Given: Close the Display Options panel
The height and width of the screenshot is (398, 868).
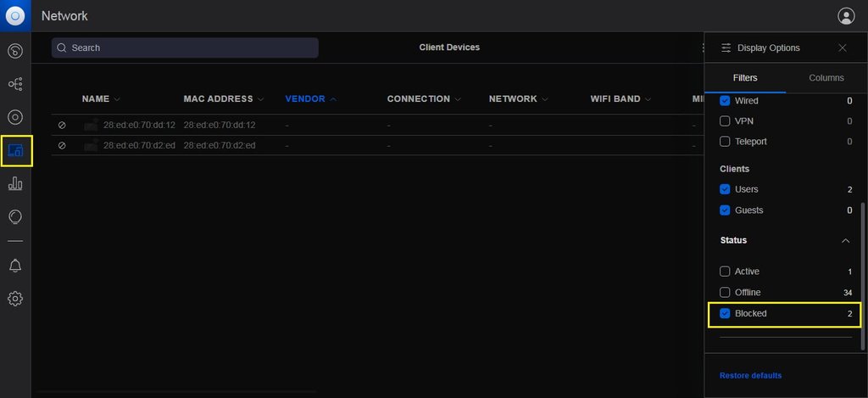Looking at the screenshot, I should pos(843,48).
